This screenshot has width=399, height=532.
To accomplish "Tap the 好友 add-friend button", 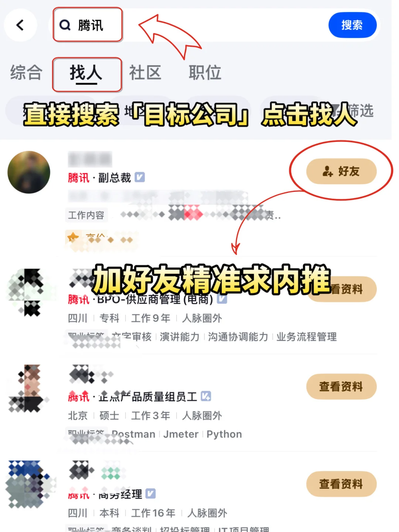I will coord(341,171).
